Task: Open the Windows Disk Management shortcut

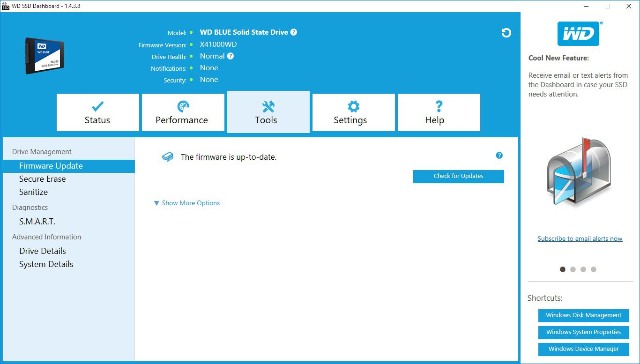Action: click(584, 315)
